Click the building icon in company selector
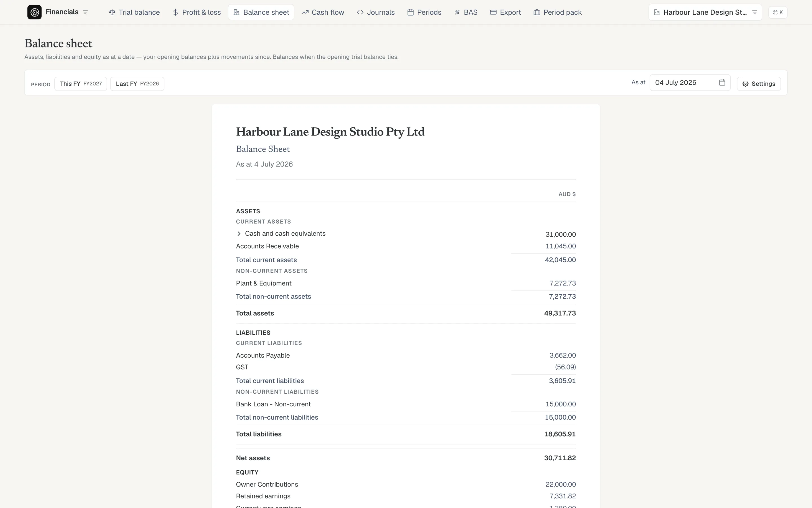Image resolution: width=812 pixels, height=508 pixels. point(657,12)
